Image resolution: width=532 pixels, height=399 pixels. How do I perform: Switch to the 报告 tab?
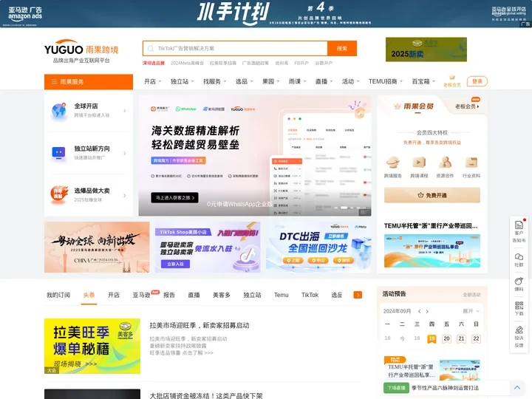coord(169,295)
